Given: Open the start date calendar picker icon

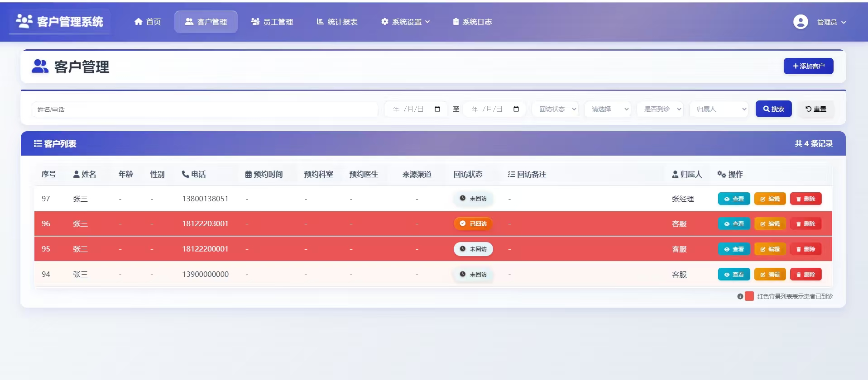Looking at the screenshot, I should 437,109.
